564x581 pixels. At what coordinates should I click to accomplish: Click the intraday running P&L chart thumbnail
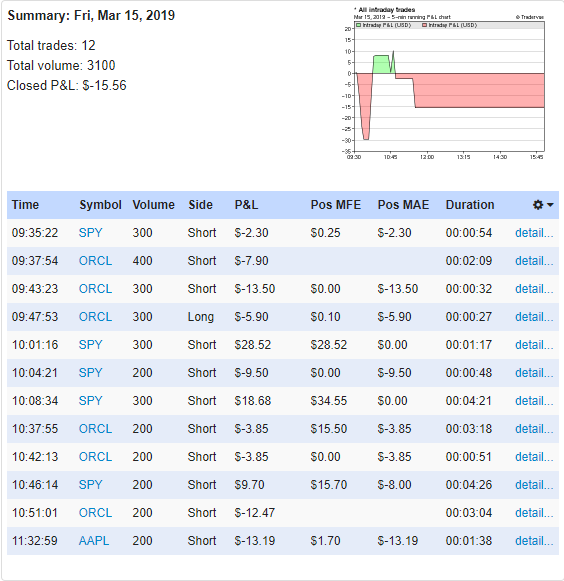444,83
